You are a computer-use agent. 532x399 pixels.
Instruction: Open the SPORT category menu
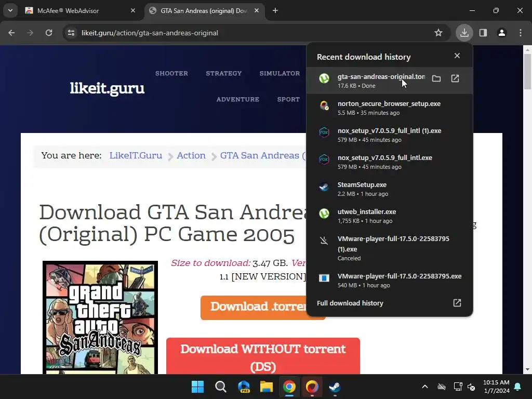pos(288,99)
